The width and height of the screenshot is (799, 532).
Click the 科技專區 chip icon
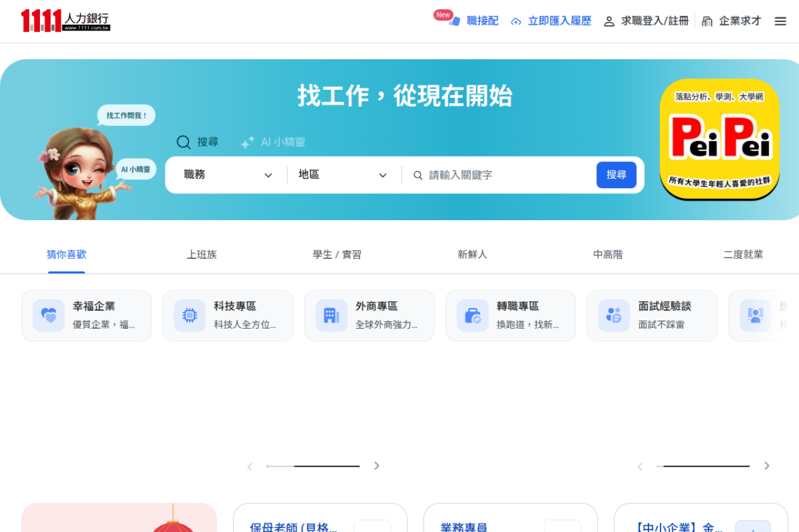tap(190, 316)
